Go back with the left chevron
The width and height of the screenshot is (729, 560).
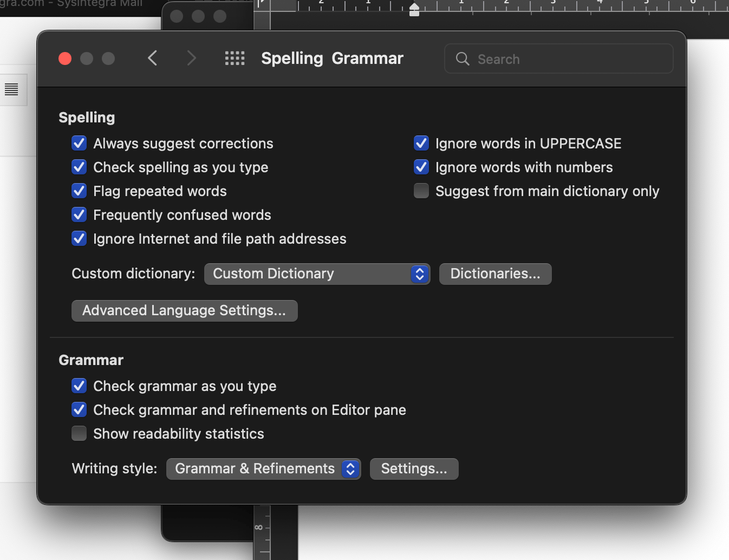[153, 58]
